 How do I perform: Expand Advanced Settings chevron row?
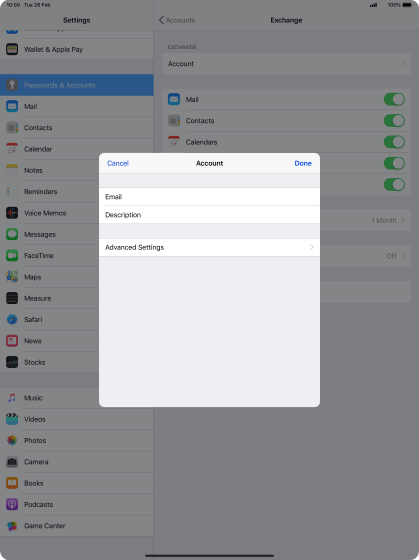pyautogui.click(x=209, y=247)
